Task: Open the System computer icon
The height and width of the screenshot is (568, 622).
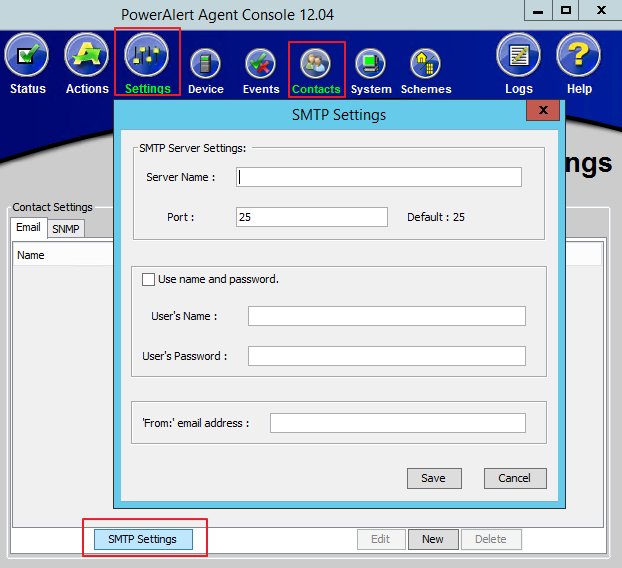Action: pos(371,63)
